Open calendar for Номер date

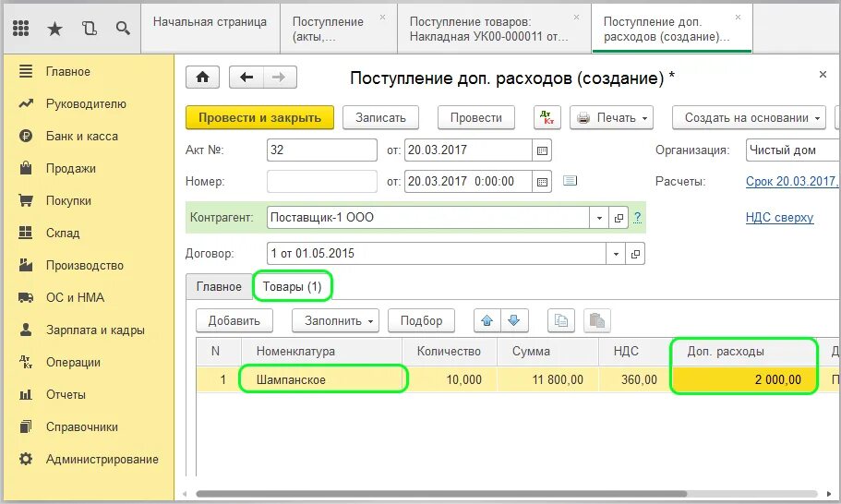point(542,182)
